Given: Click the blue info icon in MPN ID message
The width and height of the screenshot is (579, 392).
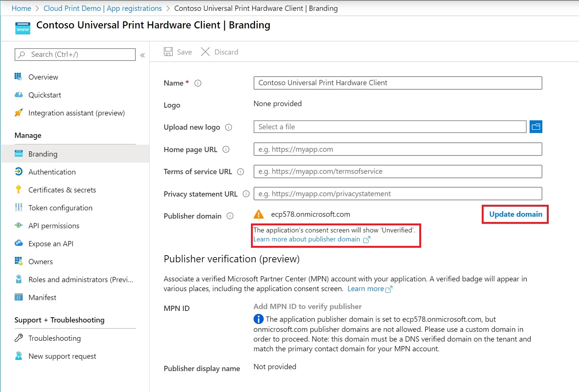Looking at the screenshot, I should pos(258,319).
